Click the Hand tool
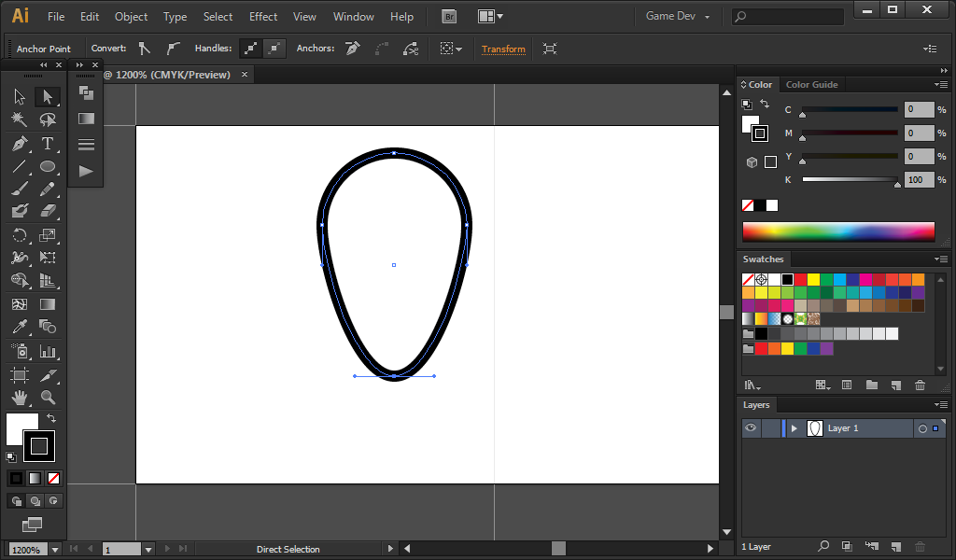The height and width of the screenshot is (560, 956). tap(20, 398)
